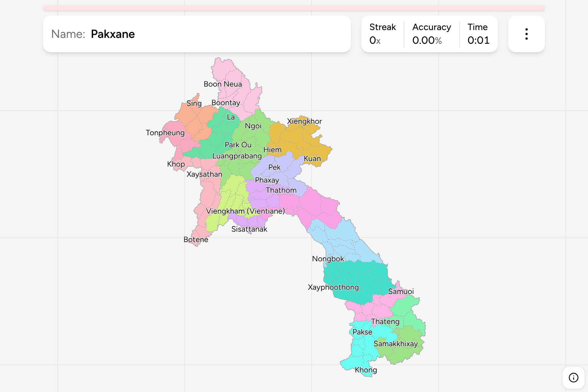Select the La district label
588x392 pixels.
click(231, 117)
